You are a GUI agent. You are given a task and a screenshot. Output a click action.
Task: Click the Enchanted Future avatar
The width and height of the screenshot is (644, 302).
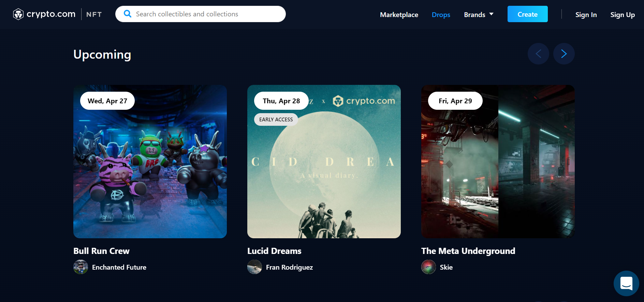[x=80, y=267]
